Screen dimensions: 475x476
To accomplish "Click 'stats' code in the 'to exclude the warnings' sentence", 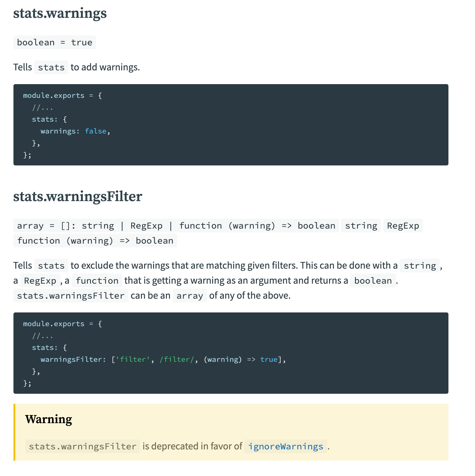I will pos(51,266).
